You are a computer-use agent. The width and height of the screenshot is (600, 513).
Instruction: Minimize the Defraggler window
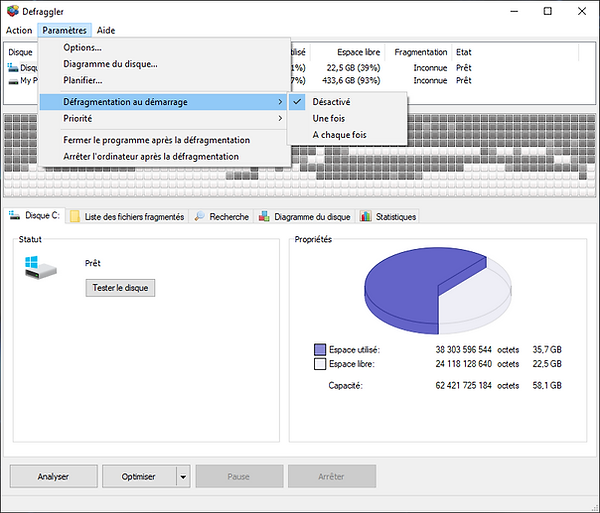pos(514,11)
